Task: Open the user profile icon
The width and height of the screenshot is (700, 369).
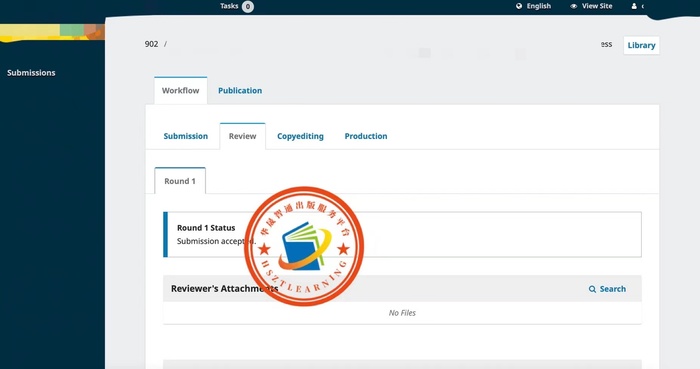Action: 634,6
